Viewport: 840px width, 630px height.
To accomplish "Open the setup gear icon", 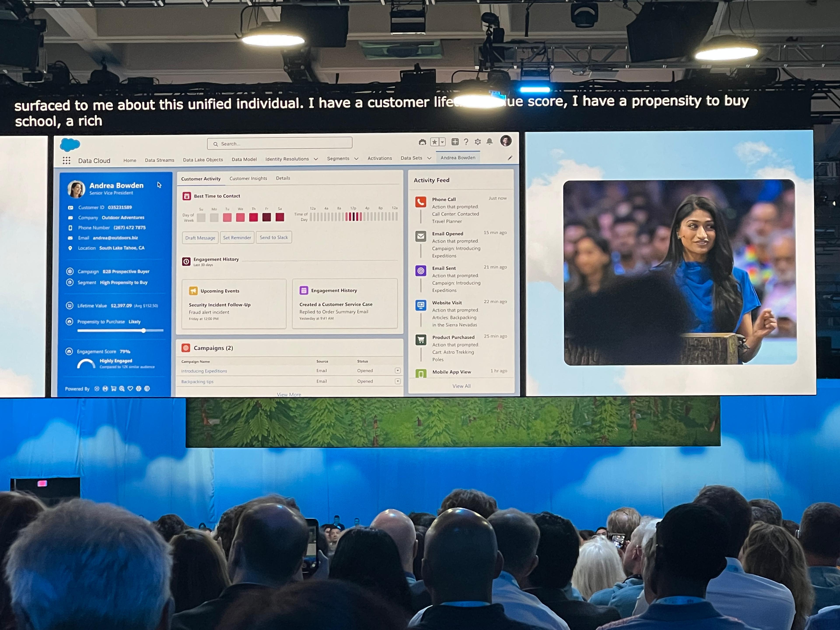I will [x=478, y=142].
